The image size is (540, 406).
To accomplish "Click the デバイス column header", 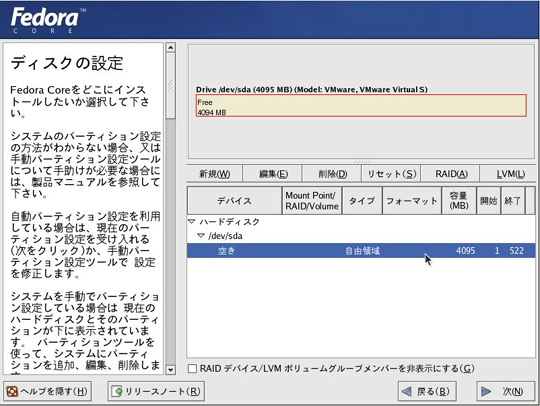I will click(235, 201).
